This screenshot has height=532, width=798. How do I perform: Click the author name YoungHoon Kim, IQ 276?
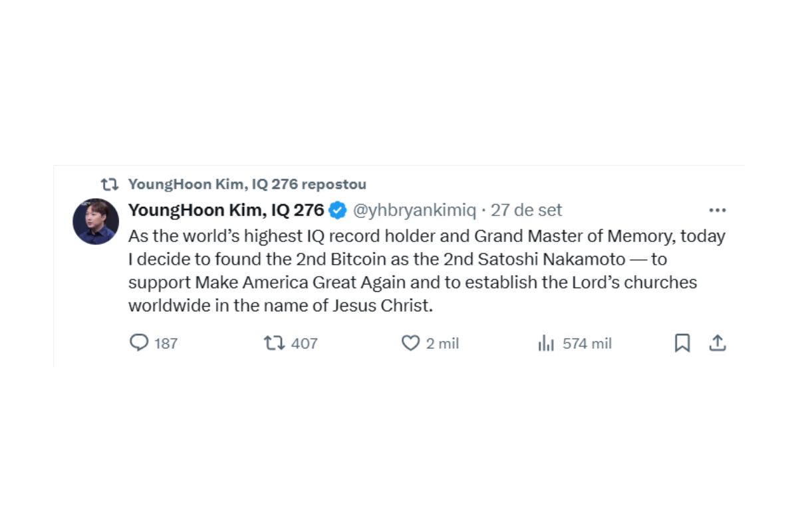pos(225,210)
